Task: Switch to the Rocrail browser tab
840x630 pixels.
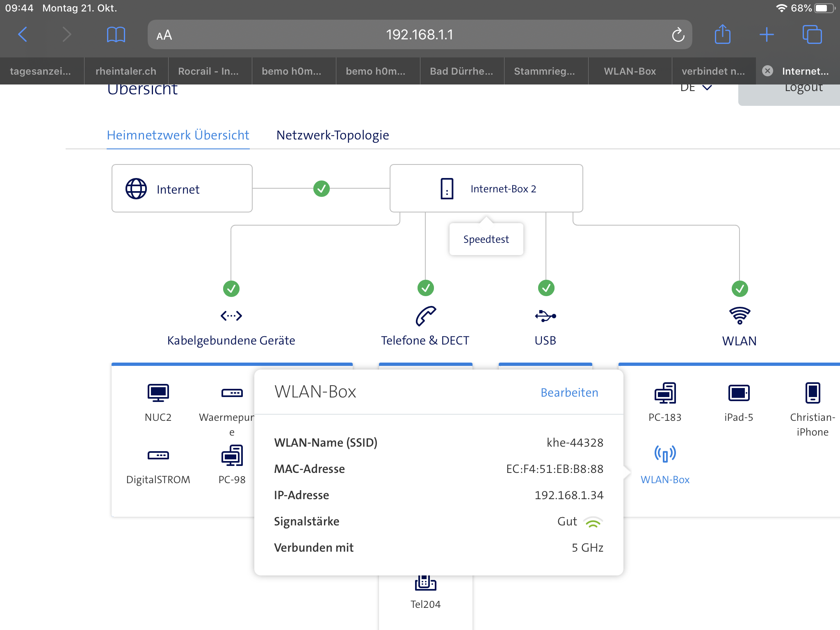Action: coord(208,71)
